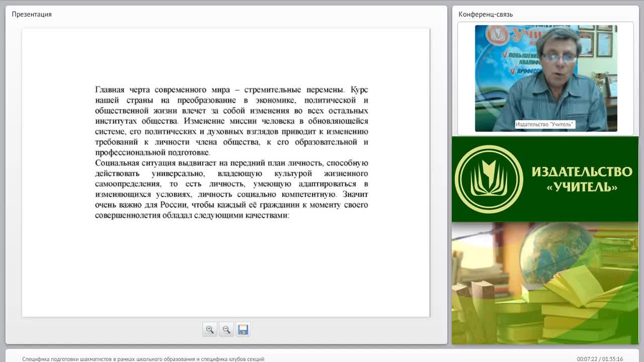Viewport: 644px width, 362px height.
Task: Select the slide paragraph starting 'Социальная ситуация выдвигает'
Action: (x=231, y=189)
